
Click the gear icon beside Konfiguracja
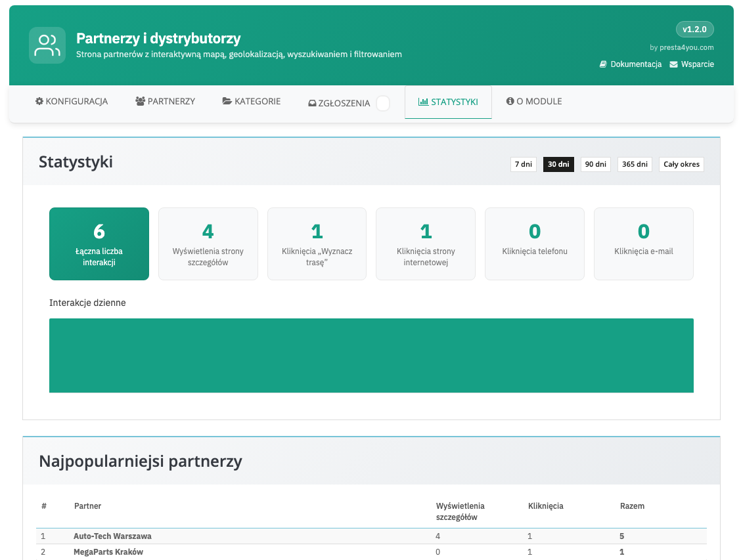(x=39, y=101)
